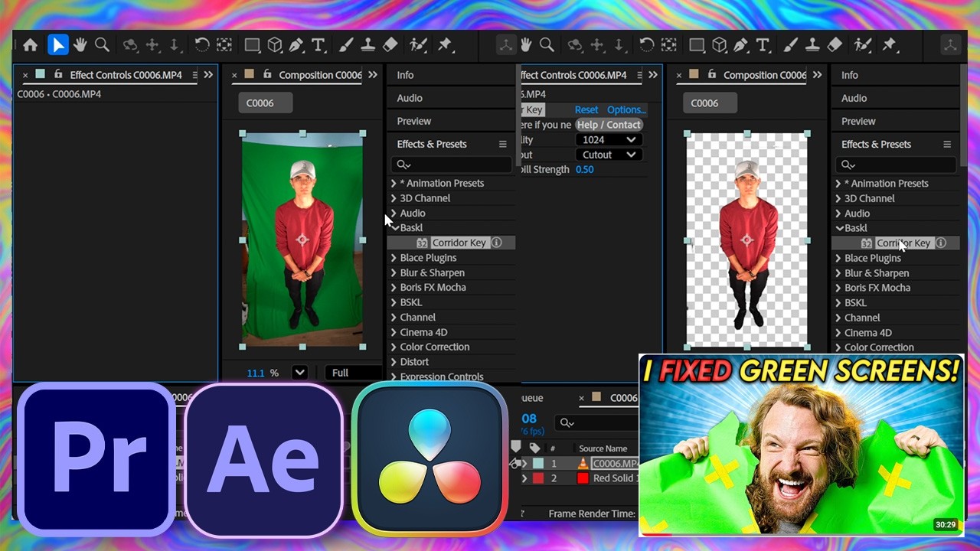
Task: Select the Rectangle shape tool in left toolbar
Action: tap(252, 45)
